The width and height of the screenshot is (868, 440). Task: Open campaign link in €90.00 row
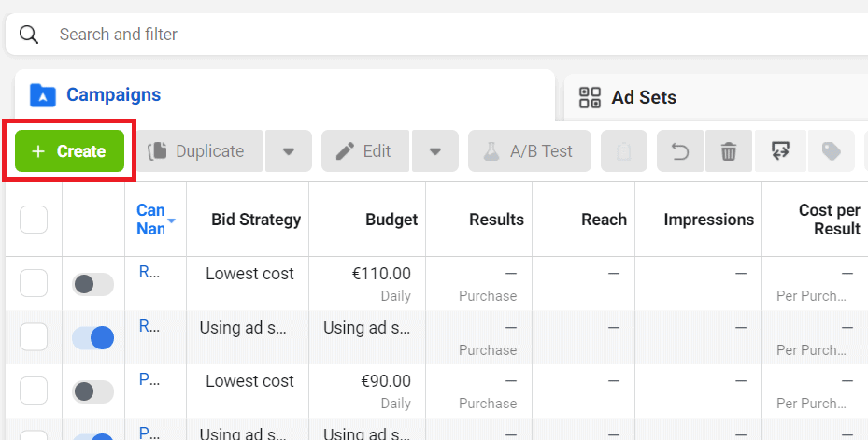[x=149, y=379]
